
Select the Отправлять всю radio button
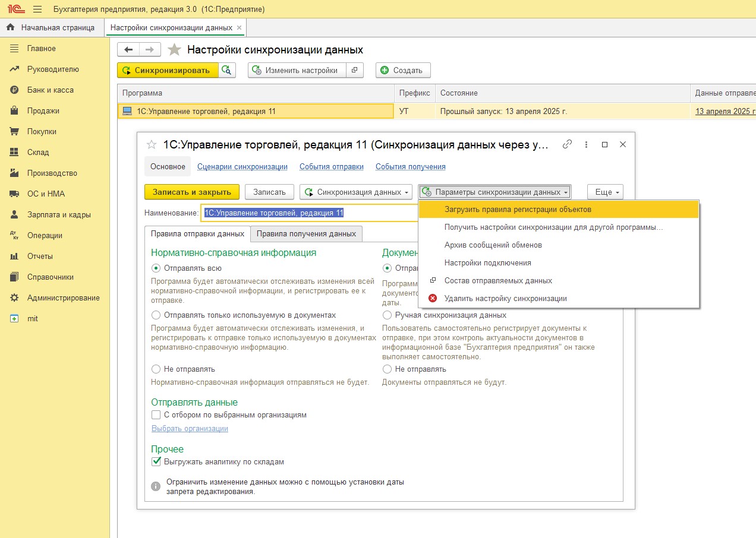tap(156, 268)
